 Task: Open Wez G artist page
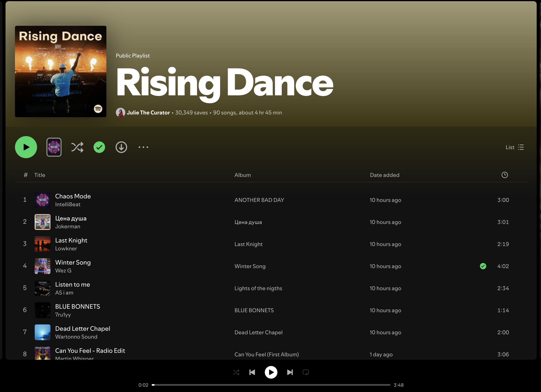tap(63, 271)
